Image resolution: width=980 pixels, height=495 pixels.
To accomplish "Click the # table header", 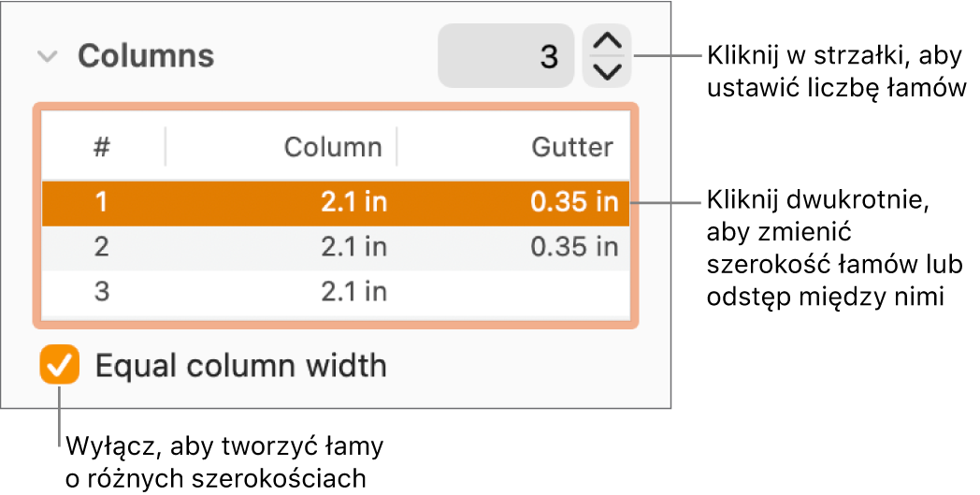I will pyautogui.click(x=102, y=147).
